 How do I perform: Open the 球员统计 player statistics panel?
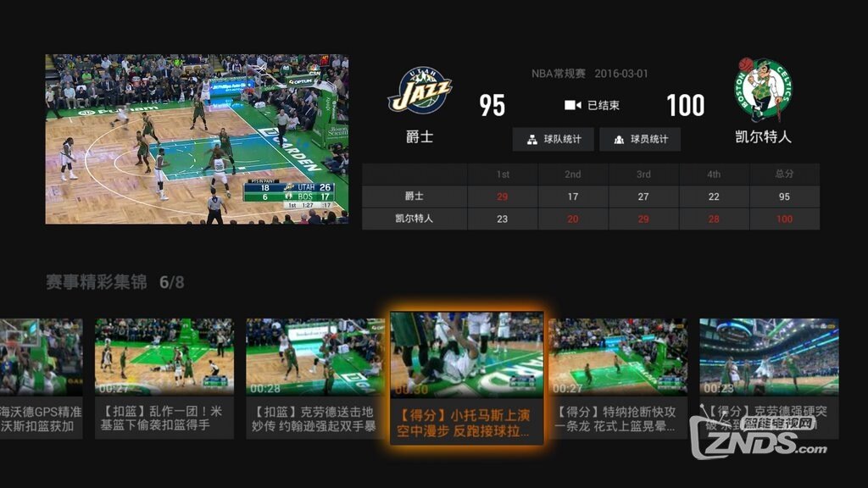pos(640,139)
